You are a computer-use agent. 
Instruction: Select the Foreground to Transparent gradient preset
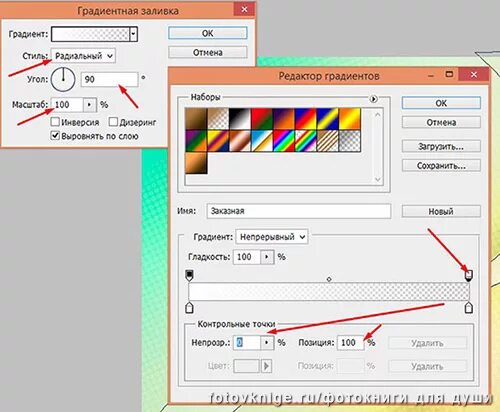tap(218, 119)
